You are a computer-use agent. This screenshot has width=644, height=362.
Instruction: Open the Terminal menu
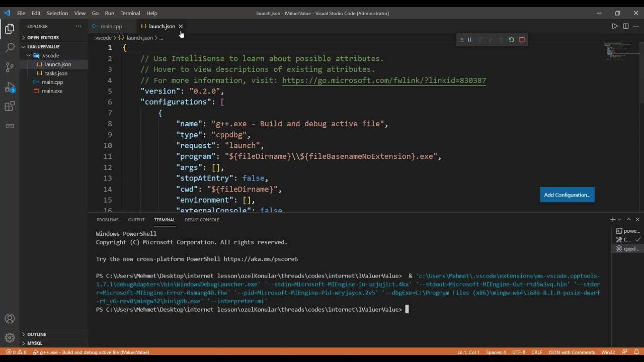[x=130, y=13]
